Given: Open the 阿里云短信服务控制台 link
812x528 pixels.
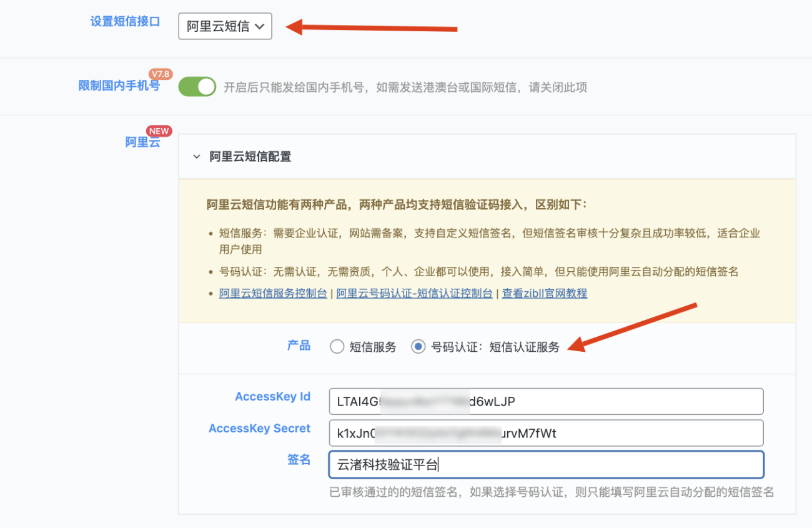Looking at the screenshot, I should [x=272, y=293].
